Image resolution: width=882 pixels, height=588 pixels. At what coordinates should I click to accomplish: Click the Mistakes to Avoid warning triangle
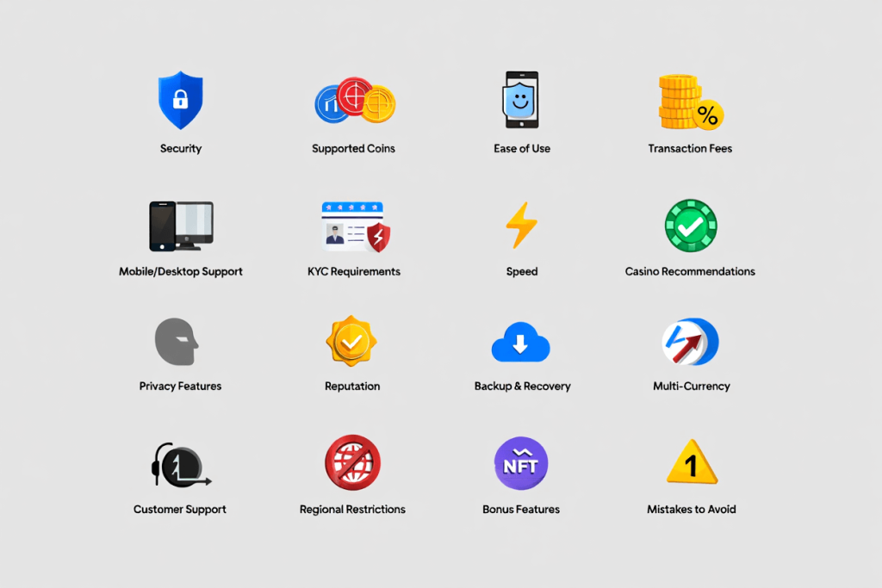pyautogui.click(x=692, y=462)
